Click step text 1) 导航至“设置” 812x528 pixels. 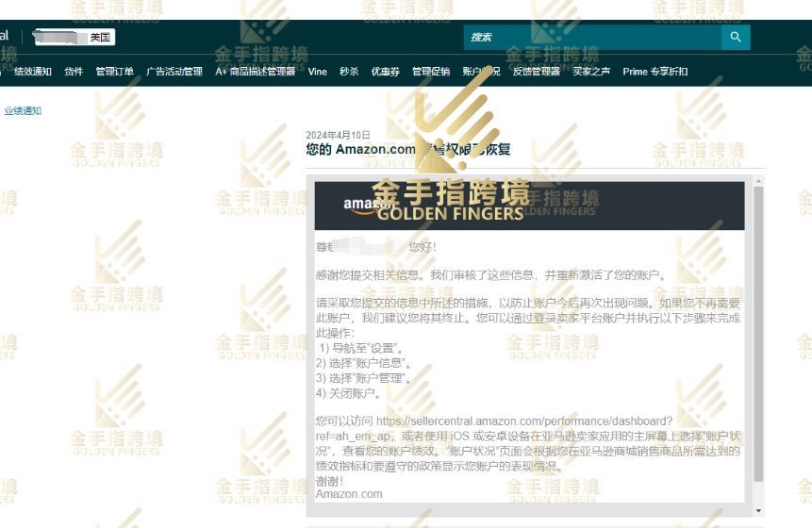point(360,348)
